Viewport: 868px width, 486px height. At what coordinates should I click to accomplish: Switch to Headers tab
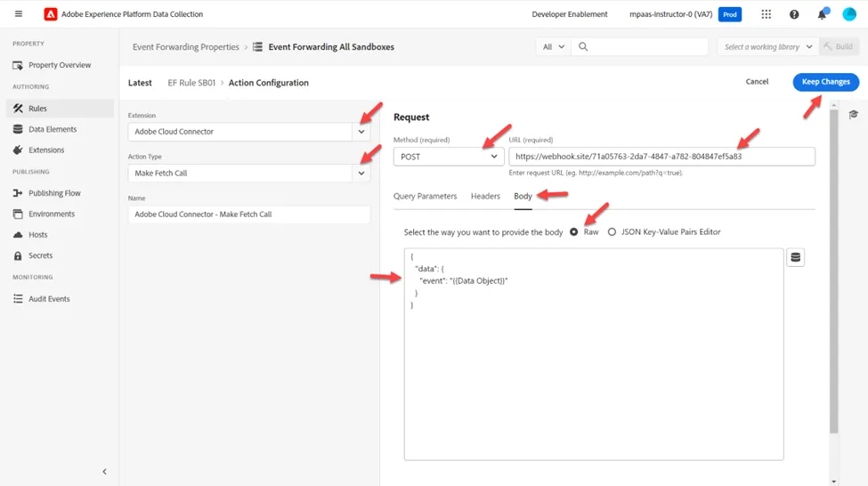(x=485, y=196)
